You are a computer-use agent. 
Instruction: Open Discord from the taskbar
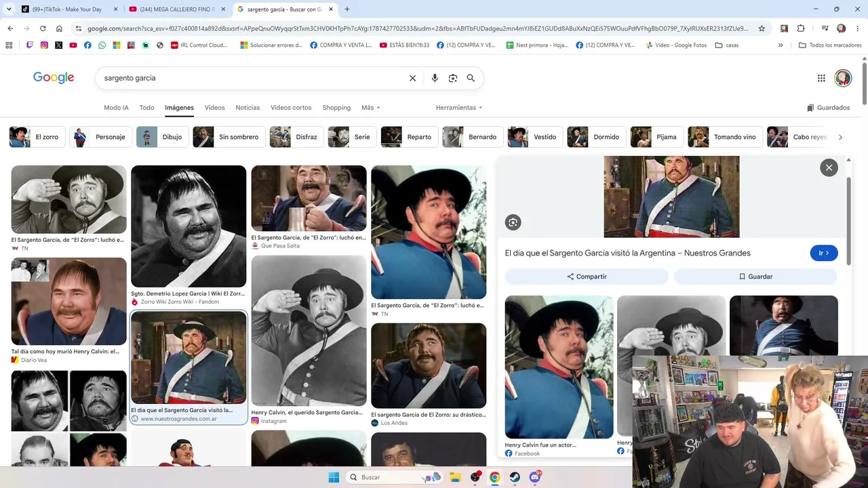(x=535, y=477)
